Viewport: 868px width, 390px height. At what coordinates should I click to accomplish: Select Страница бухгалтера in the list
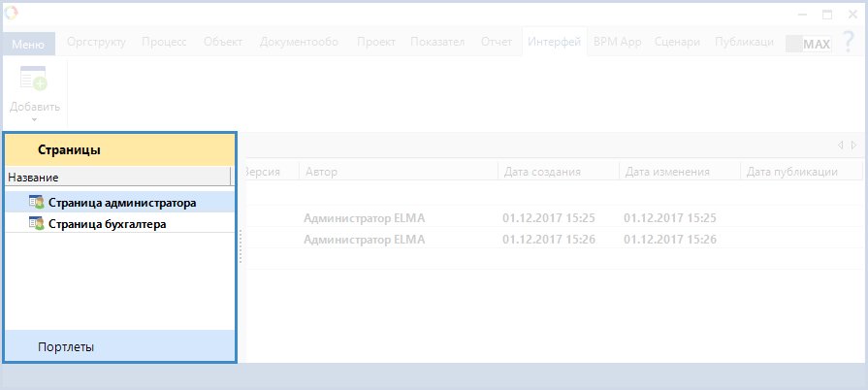[x=120, y=224]
